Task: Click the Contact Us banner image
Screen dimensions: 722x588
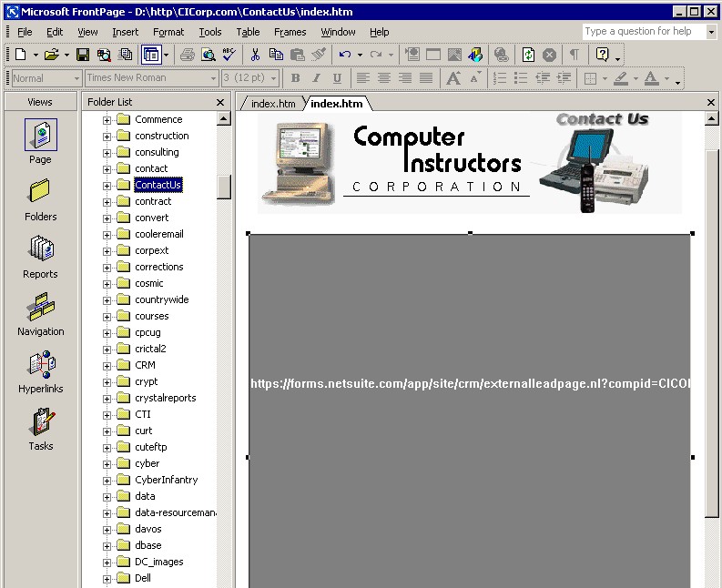Action: [470, 163]
